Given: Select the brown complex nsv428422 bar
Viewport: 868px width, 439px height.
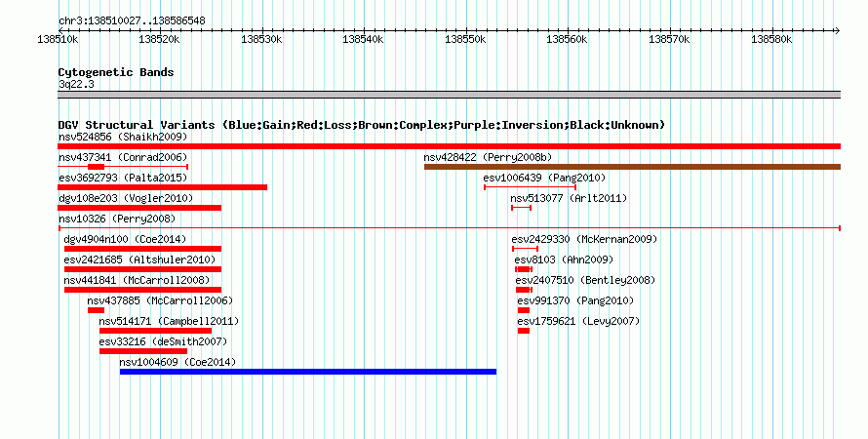Looking at the screenshot, I should coord(632,167).
